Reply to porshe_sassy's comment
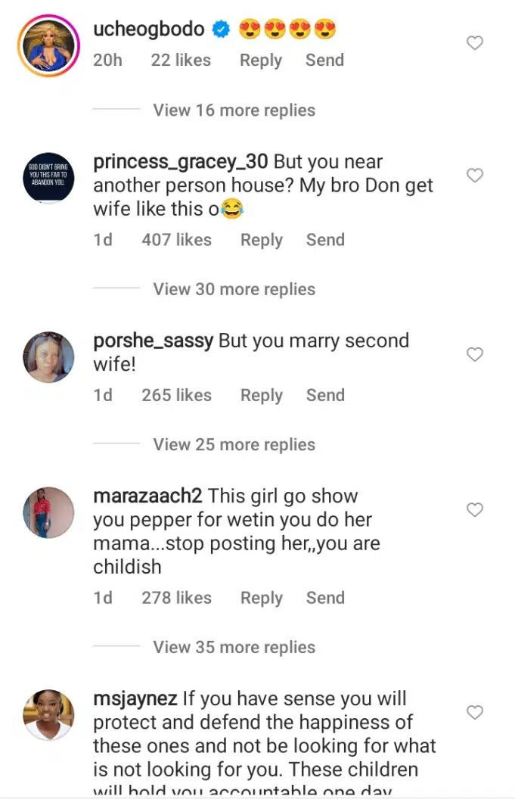 [261, 395]
